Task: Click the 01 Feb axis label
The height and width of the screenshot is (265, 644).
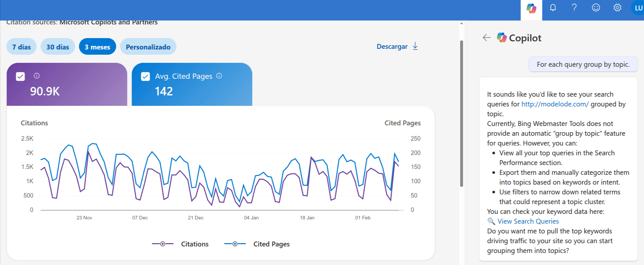Action: [x=363, y=218]
